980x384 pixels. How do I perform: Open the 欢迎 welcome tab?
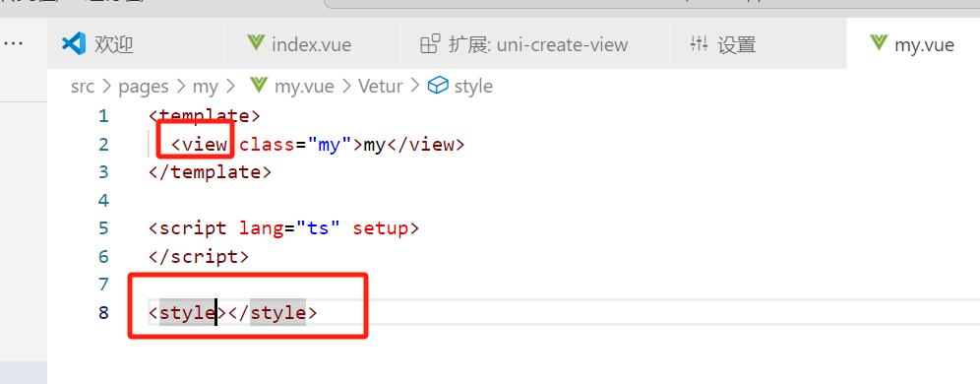[x=135, y=43]
